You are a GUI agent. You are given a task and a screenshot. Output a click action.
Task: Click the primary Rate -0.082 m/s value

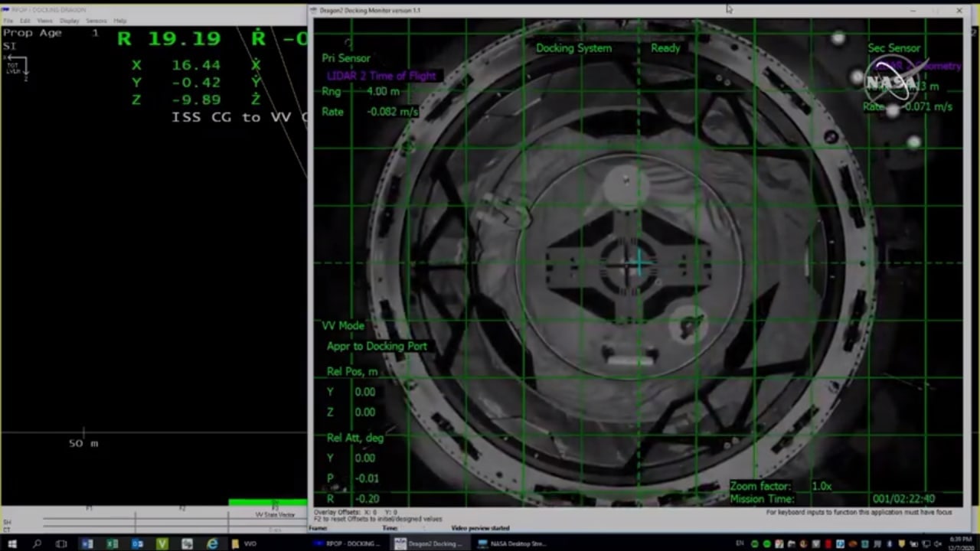point(393,112)
